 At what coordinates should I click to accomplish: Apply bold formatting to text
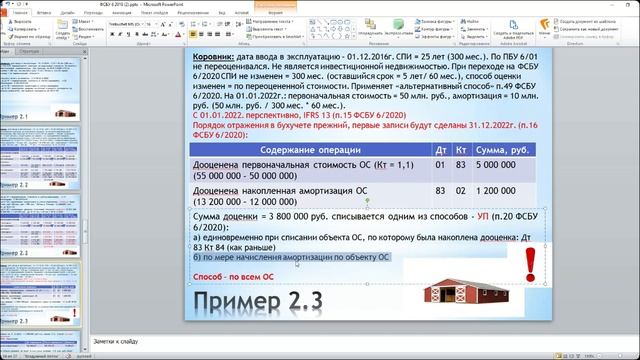pos(112,35)
